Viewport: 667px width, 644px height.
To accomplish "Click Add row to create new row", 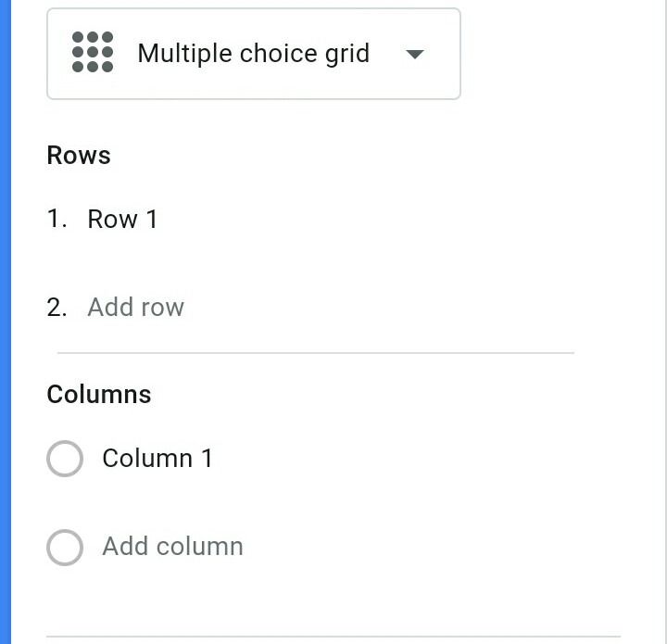I will 136,308.
